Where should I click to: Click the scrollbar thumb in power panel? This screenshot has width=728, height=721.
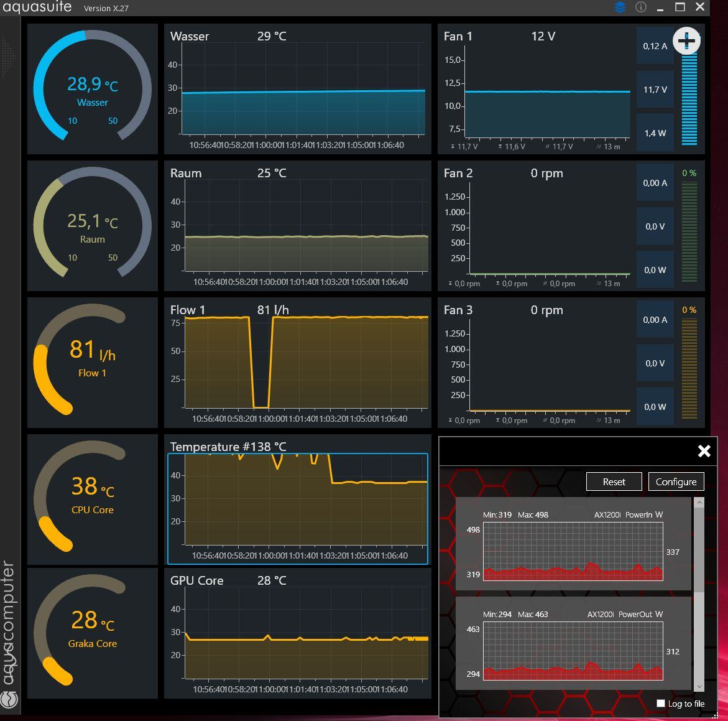pos(699,549)
